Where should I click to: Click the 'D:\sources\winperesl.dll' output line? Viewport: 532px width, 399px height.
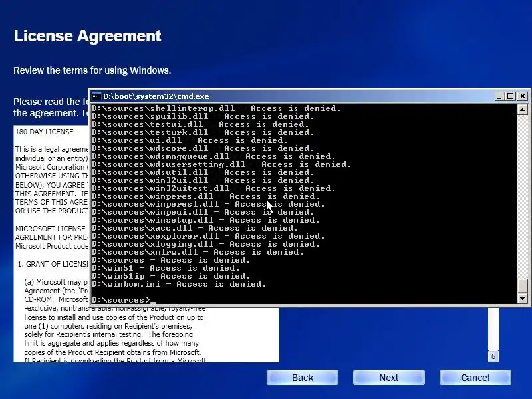pyautogui.click(x=208, y=204)
